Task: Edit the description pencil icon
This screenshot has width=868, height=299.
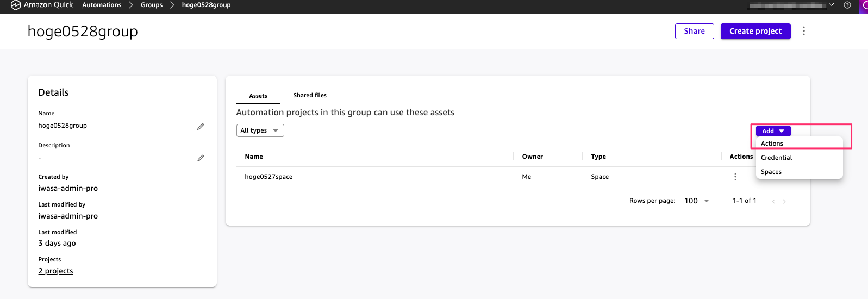Action: coord(201,158)
